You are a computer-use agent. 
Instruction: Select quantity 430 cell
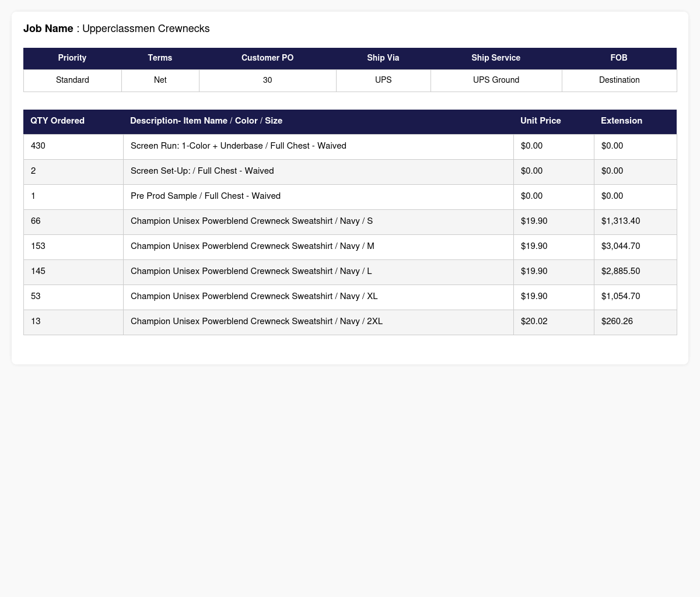(x=73, y=146)
